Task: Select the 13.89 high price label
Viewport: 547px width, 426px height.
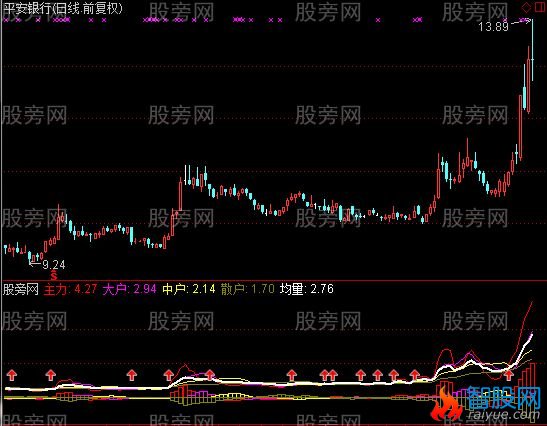Action: (493, 27)
